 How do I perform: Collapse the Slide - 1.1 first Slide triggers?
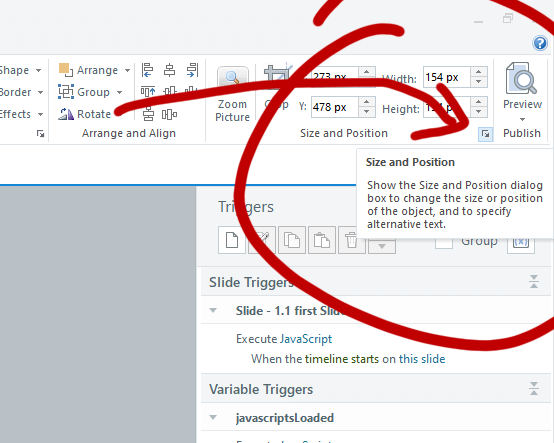tap(213, 311)
